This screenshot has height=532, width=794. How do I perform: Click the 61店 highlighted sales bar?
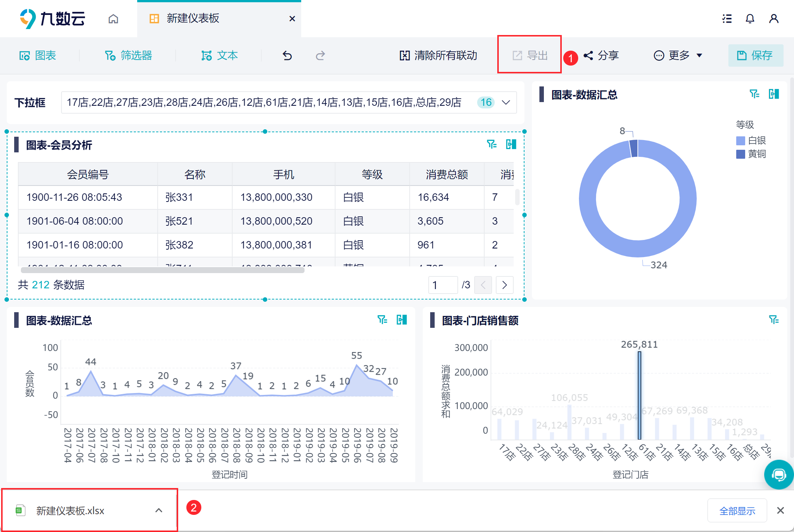[x=639, y=395]
